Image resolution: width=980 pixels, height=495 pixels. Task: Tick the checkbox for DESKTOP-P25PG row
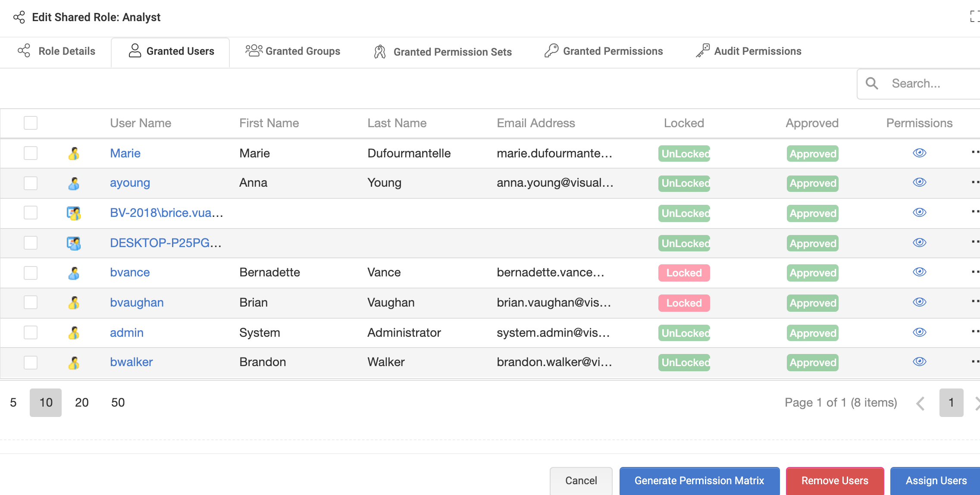click(x=31, y=243)
